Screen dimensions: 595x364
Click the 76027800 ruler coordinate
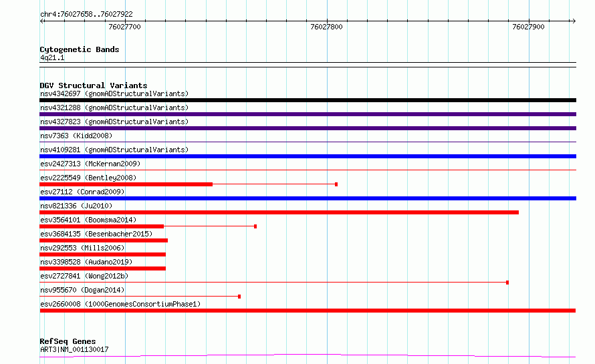click(326, 27)
